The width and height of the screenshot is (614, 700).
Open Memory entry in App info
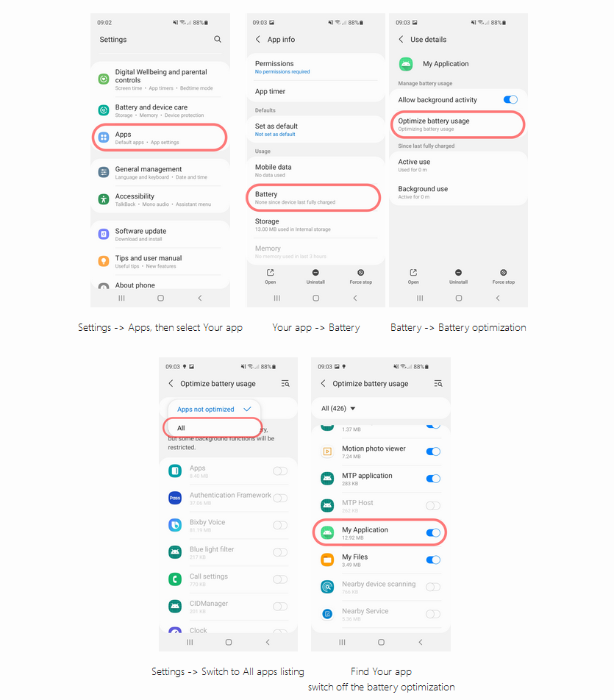tap(315, 251)
